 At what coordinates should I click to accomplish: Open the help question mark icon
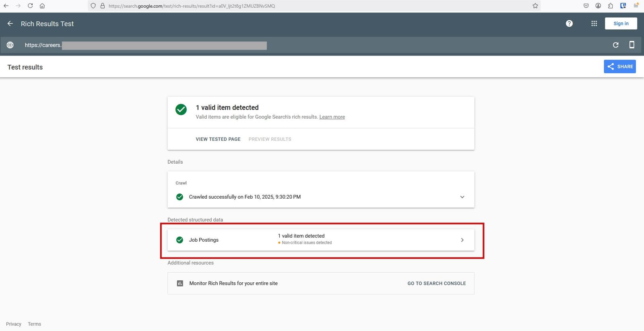click(569, 23)
